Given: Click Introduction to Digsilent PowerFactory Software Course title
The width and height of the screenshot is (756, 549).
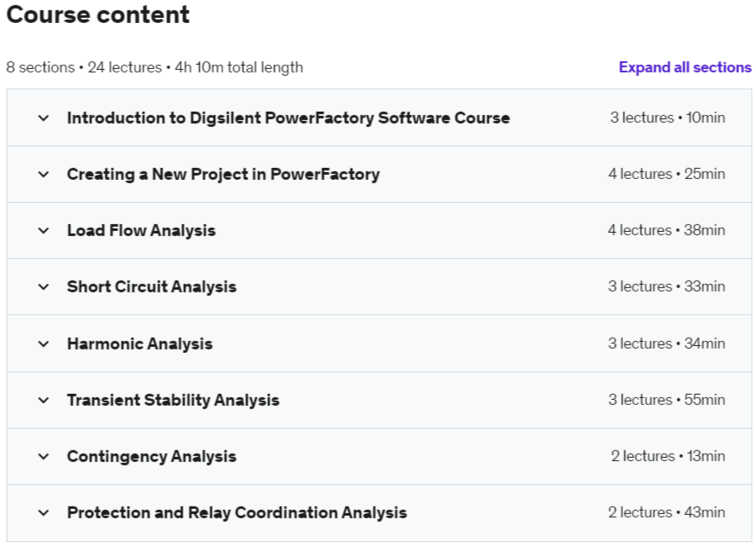Looking at the screenshot, I should pos(288,118).
